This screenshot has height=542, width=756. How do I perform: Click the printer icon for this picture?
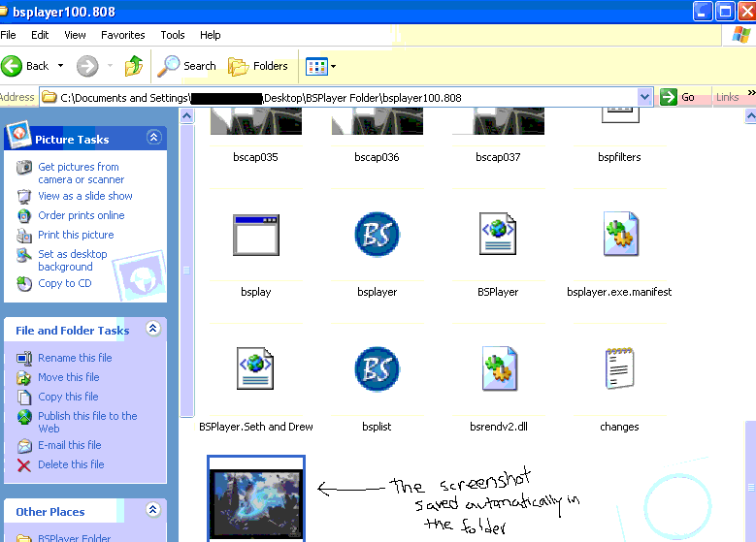tap(24, 235)
